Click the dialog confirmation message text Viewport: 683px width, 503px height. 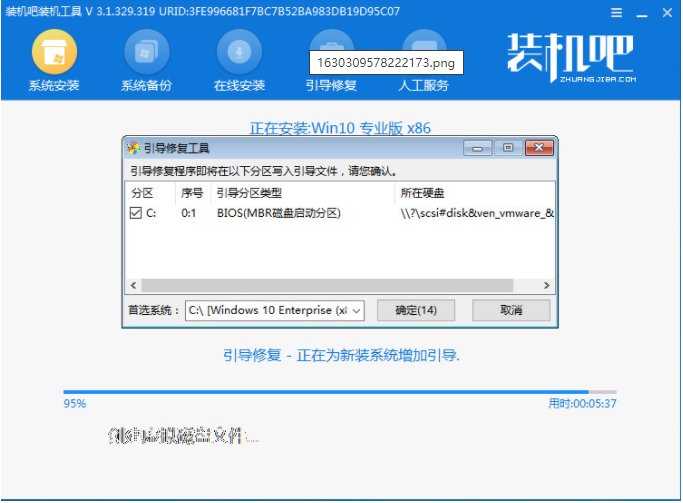coord(264,171)
